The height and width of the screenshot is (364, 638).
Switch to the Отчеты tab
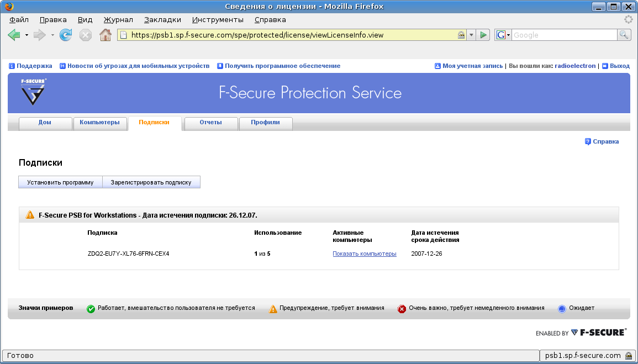211,123
